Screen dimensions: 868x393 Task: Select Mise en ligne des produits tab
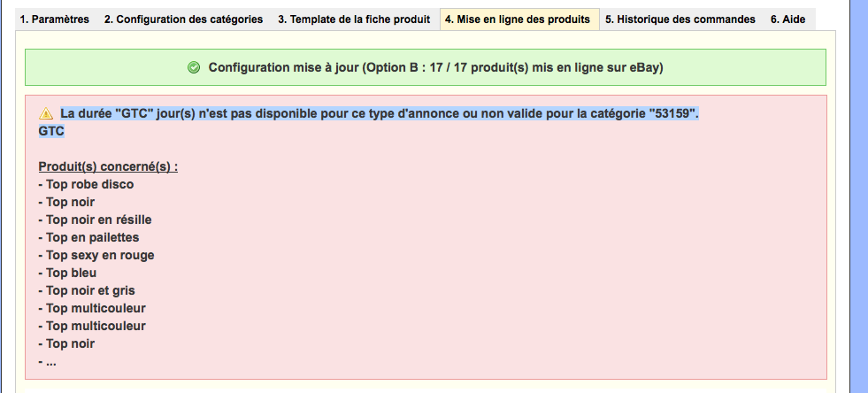click(519, 19)
